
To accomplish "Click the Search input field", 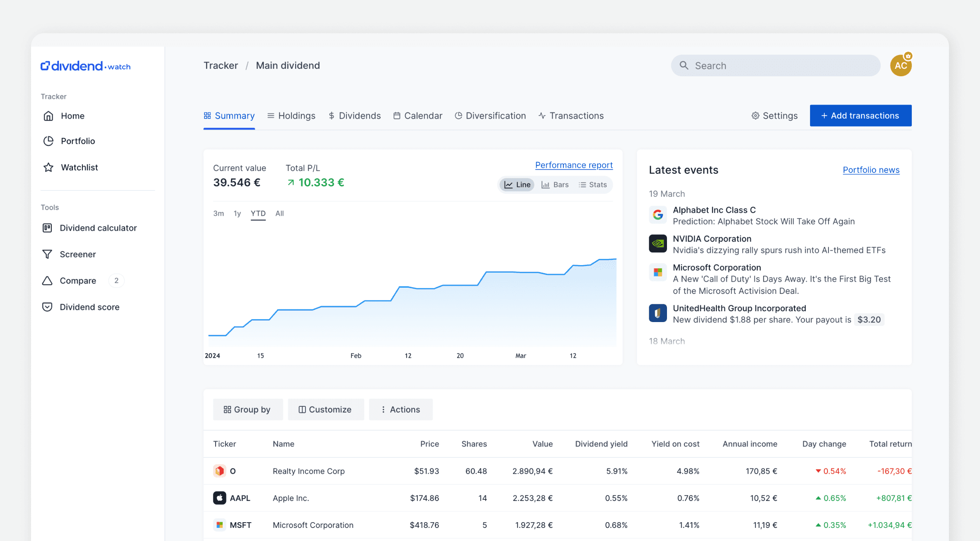I will click(776, 66).
